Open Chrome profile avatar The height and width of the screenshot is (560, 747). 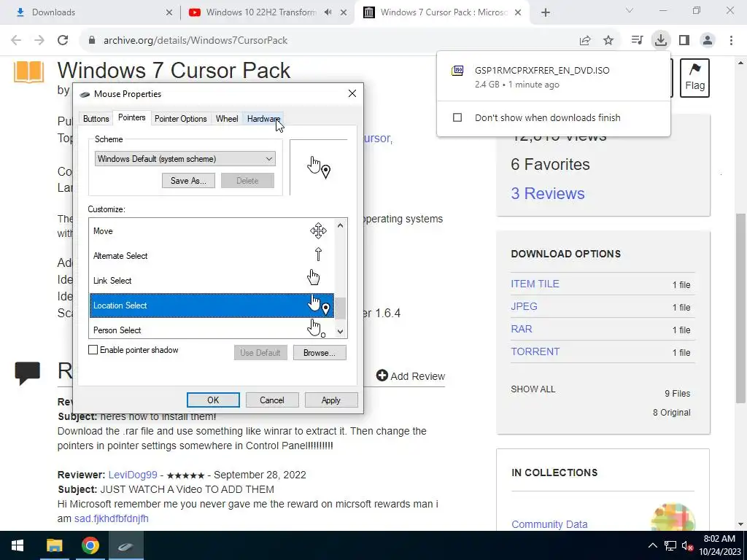[x=708, y=41]
